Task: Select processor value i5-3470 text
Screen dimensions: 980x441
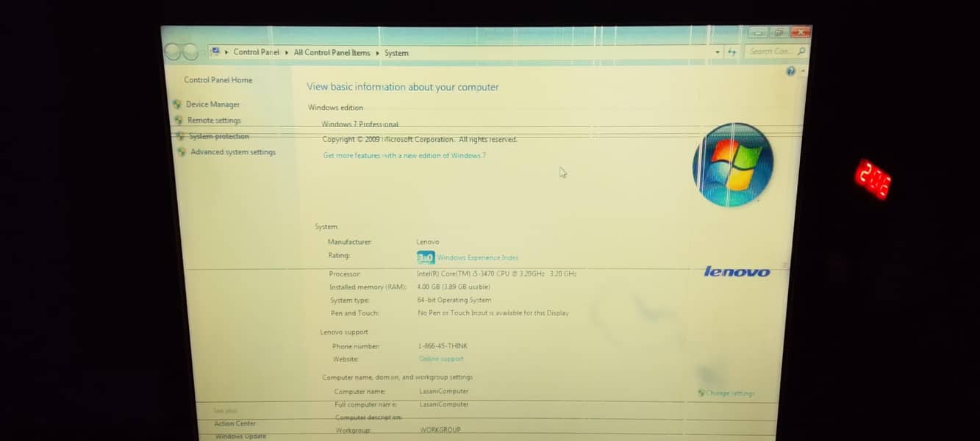Action: coord(496,273)
